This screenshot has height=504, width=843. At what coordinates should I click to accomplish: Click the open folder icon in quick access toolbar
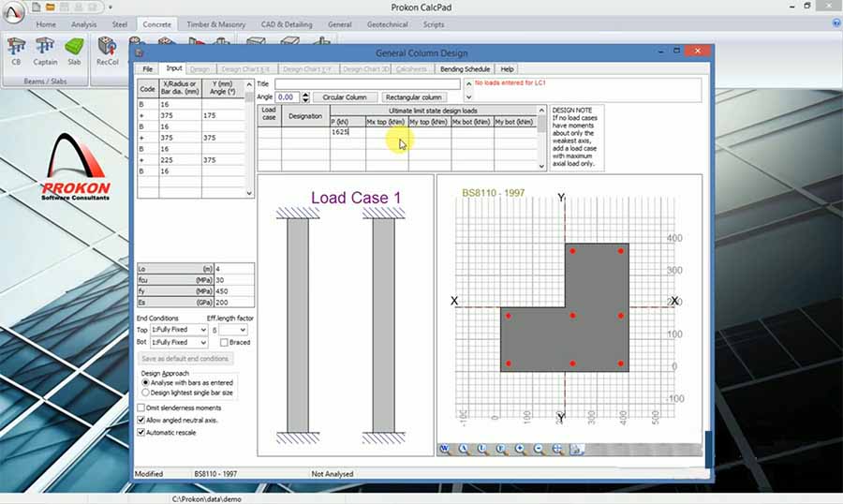[x=50, y=7]
